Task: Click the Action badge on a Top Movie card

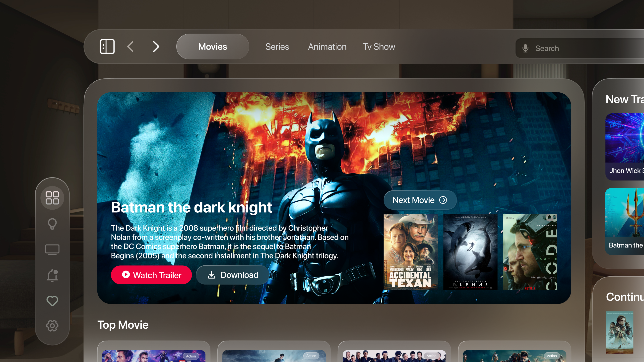Action: point(191,356)
